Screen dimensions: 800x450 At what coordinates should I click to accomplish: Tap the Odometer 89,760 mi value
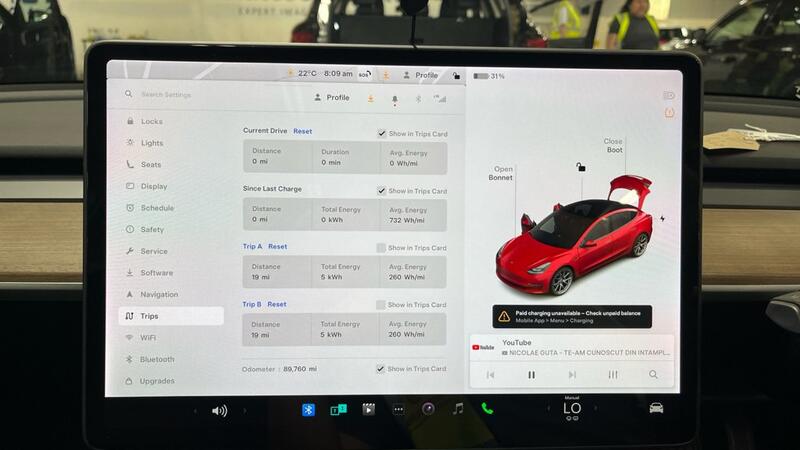[299, 369]
